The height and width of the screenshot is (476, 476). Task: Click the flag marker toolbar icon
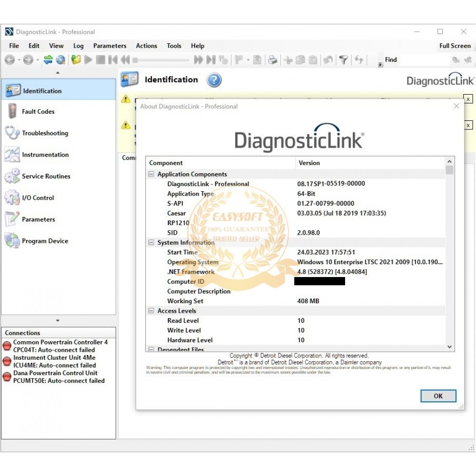click(x=239, y=60)
